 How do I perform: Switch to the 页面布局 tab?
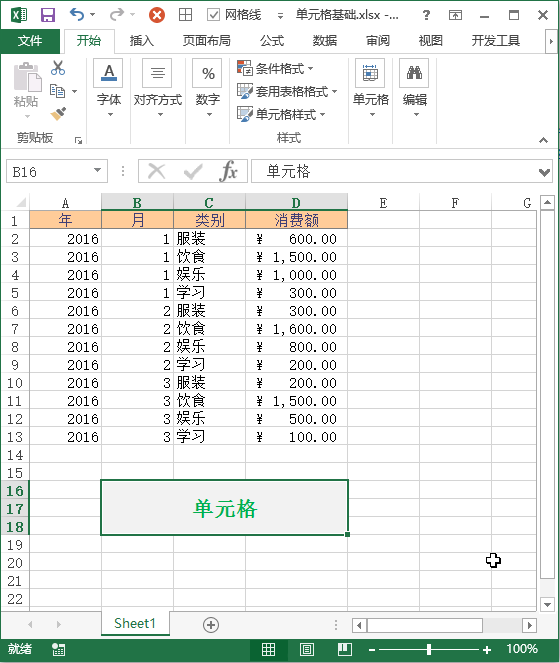click(x=206, y=41)
